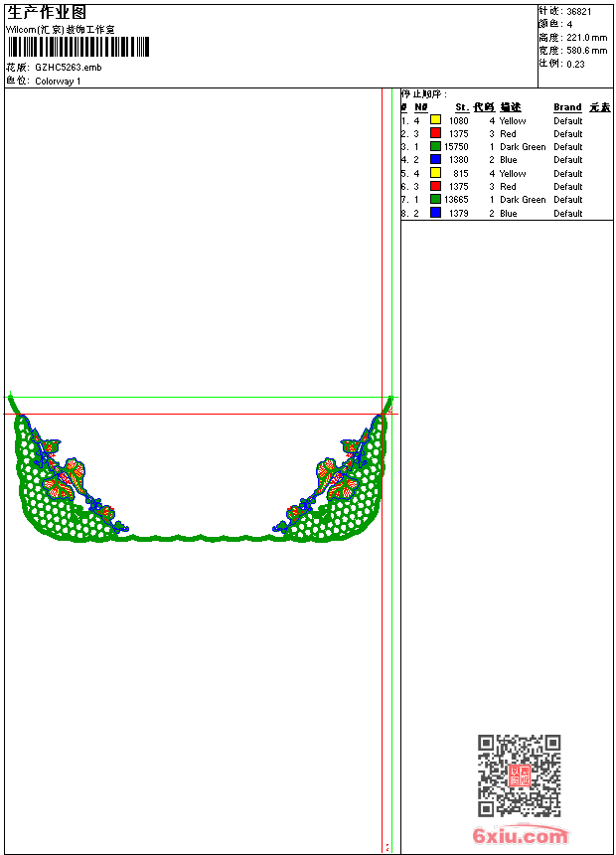Click the stitch count value 36821
The image size is (616, 855).
[x=579, y=11]
